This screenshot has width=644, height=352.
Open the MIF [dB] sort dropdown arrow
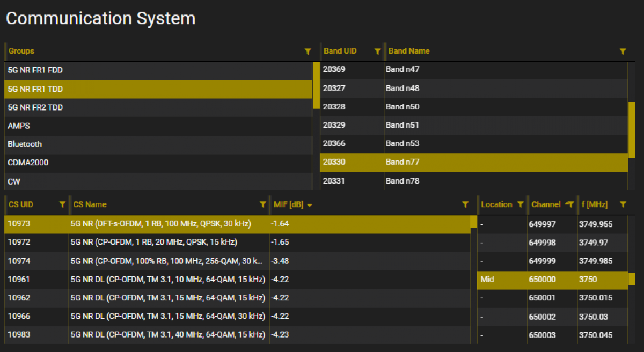[x=311, y=205]
